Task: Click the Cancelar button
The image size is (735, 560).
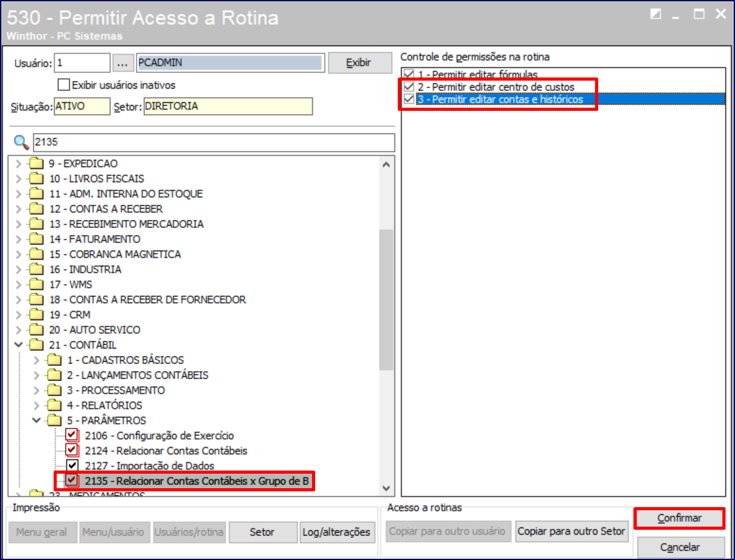Action: point(680,547)
